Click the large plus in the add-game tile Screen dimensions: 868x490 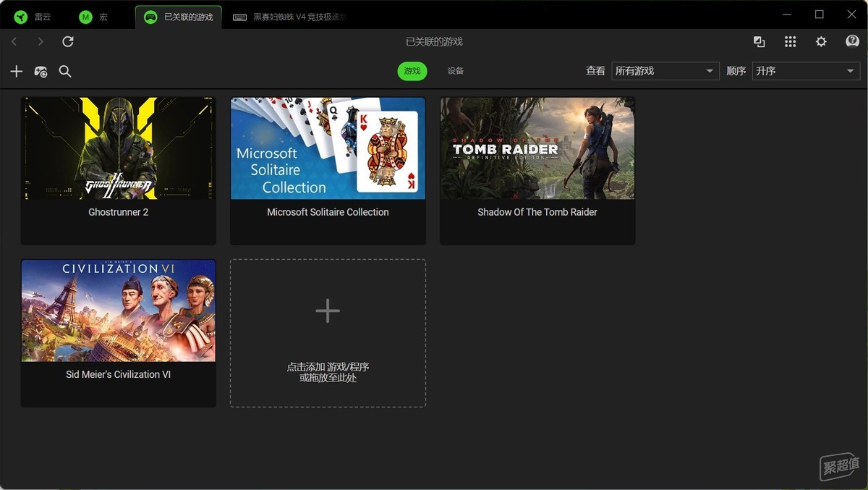[x=328, y=311]
